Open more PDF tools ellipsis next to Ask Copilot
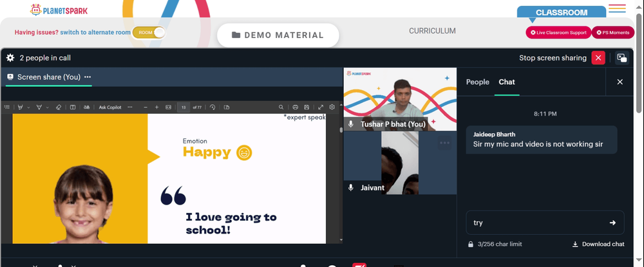 [130, 107]
